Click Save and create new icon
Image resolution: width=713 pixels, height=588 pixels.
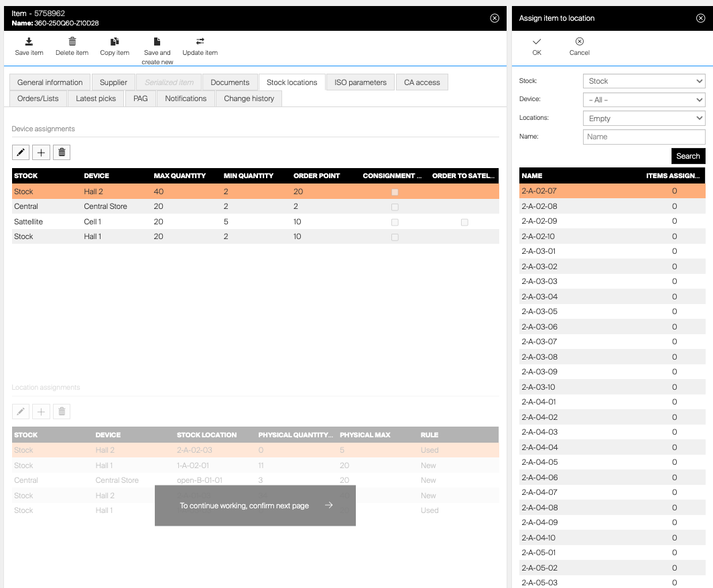click(x=157, y=42)
